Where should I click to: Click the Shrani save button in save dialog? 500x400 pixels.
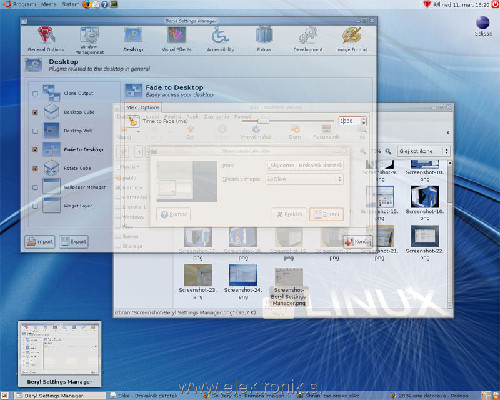pyautogui.click(x=326, y=214)
